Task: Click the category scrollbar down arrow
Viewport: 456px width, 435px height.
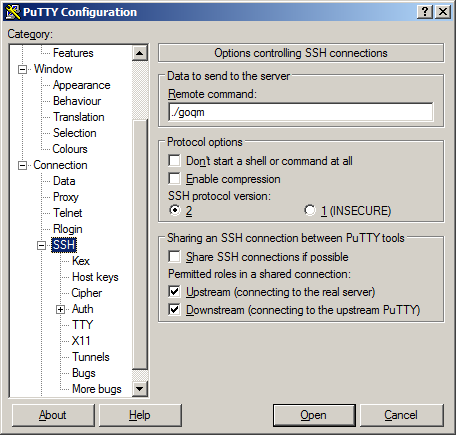Action: [140, 388]
